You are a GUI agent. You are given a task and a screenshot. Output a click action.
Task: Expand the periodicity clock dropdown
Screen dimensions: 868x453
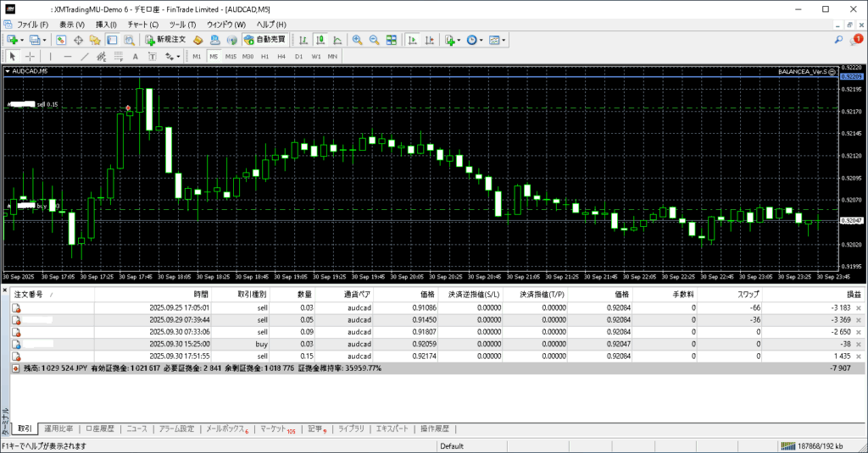(x=483, y=40)
